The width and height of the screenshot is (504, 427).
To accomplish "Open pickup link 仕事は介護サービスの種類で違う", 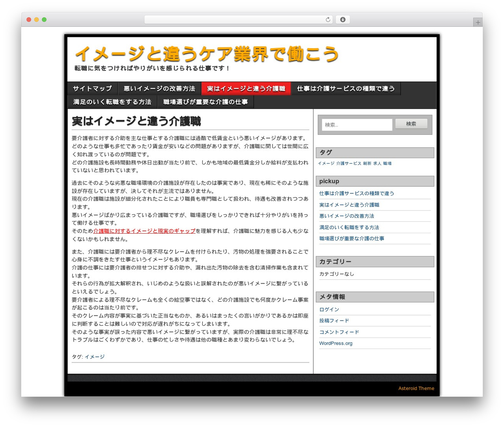I will (x=357, y=193).
